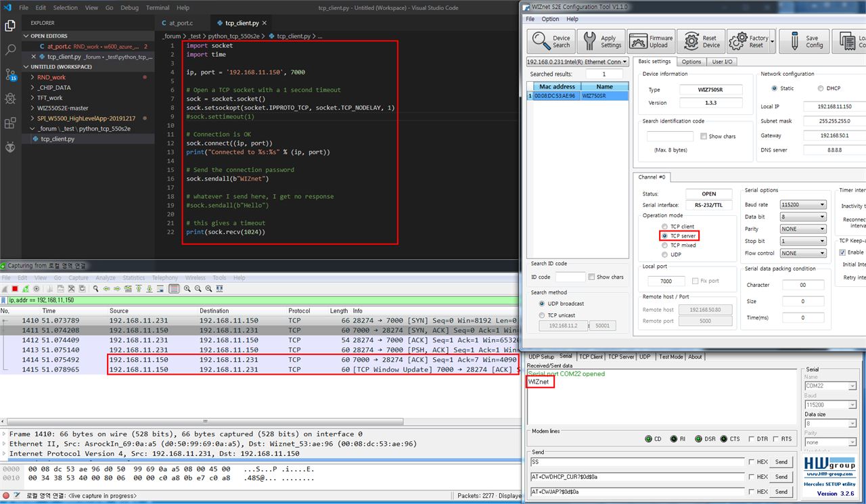Click the Factory Reset toolbar button
The height and width of the screenshot is (504, 866).
click(x=751, y=42)
